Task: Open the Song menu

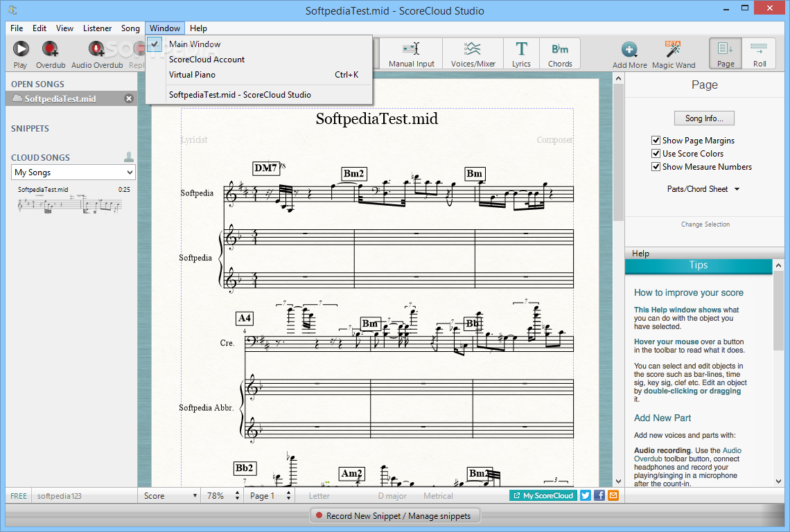Action: 130,28
